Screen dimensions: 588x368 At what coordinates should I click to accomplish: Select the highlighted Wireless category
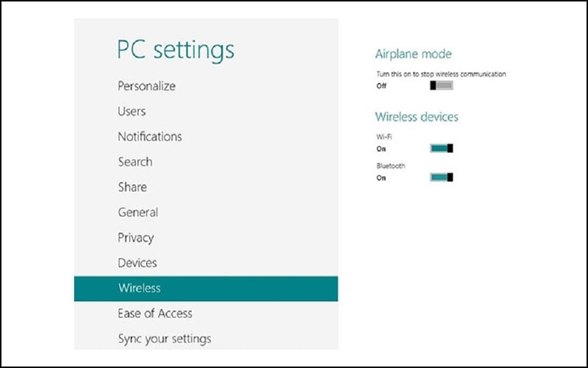click(206, 289)
